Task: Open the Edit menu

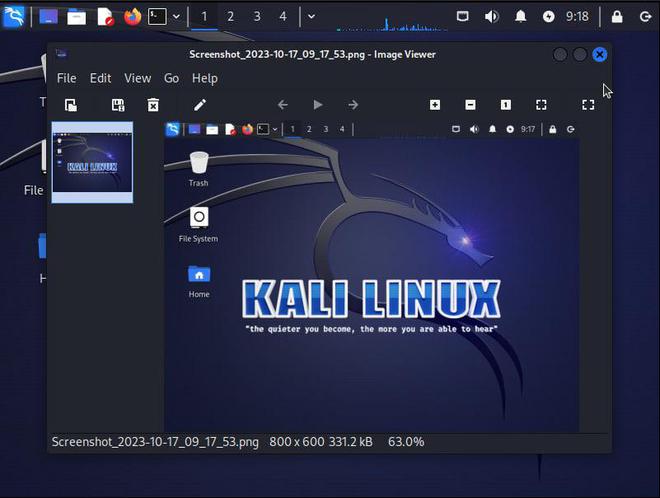Action: 100,78
